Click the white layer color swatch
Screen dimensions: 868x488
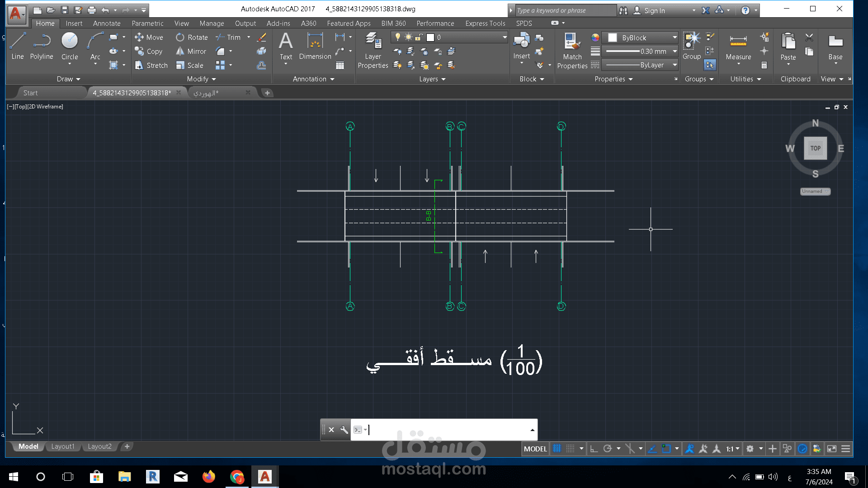(x=430, y=38)
